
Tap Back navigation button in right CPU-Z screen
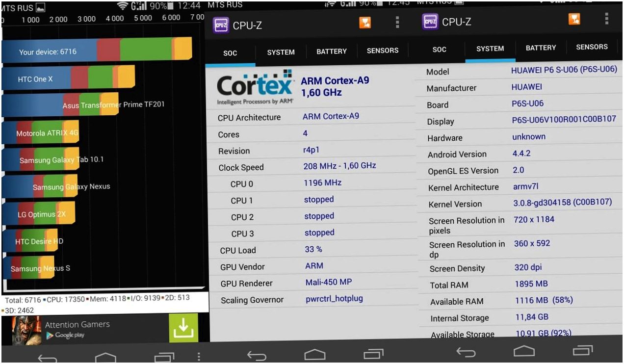tap(466, 352)
